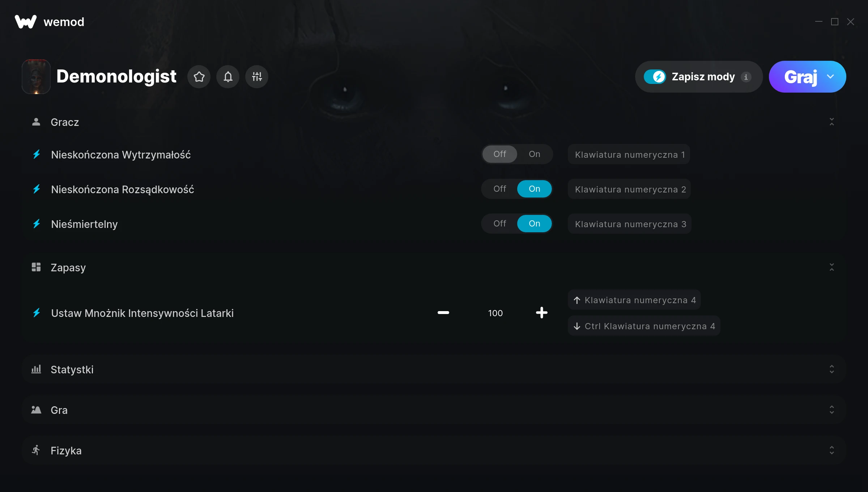Click the WeMod logo icon
Viewport: 868px width, 492px height.
[x=26, y=22]
